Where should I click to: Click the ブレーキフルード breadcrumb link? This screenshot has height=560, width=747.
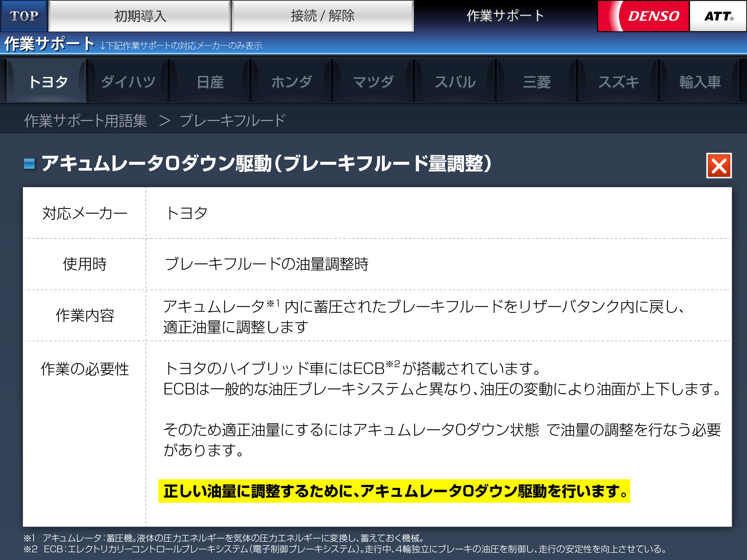coord(232,121)
